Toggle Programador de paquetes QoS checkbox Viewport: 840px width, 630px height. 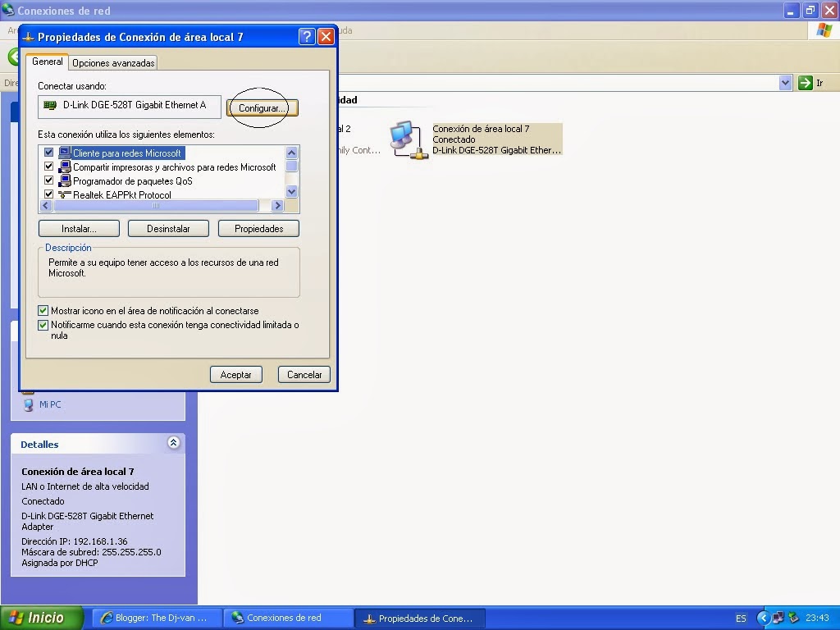pos(48,180)
